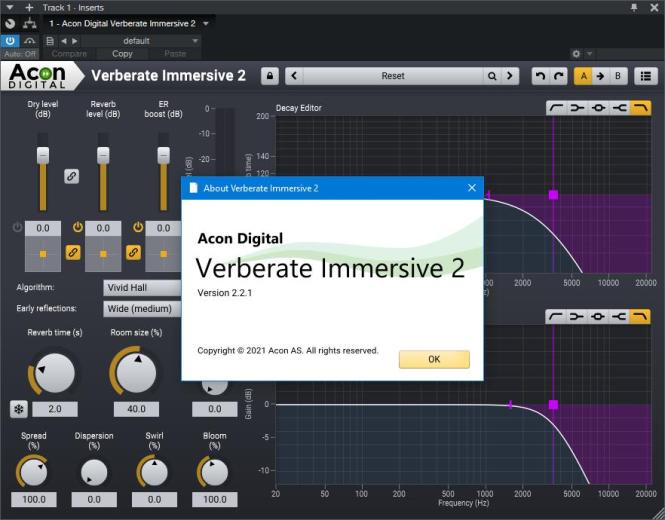Open host preset file icon
Screen dimensions: 665x520
coord(50,41)
